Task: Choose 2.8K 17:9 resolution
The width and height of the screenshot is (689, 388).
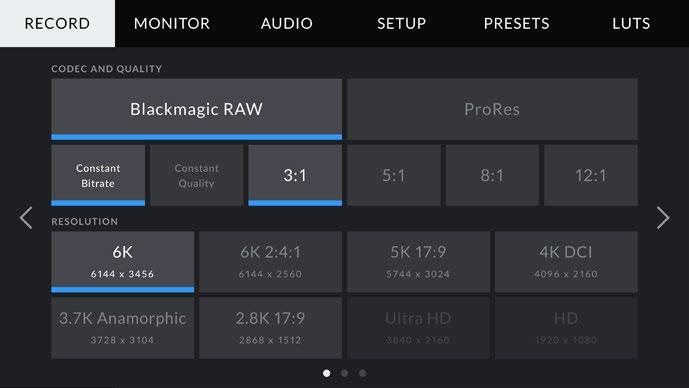Action: [x=270, y=328]
